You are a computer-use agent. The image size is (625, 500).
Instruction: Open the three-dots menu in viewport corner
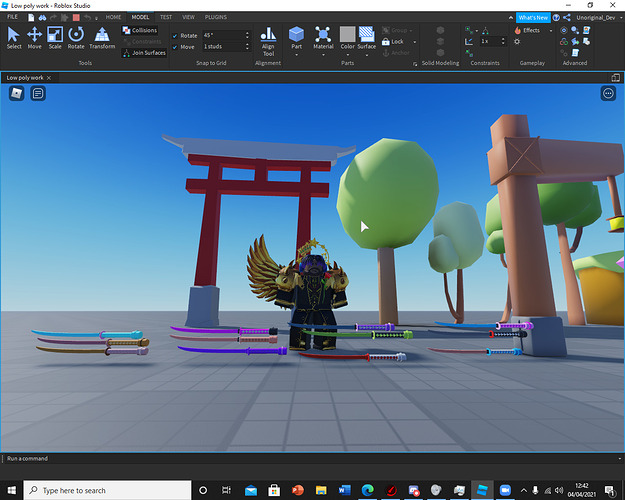point(608,93)
